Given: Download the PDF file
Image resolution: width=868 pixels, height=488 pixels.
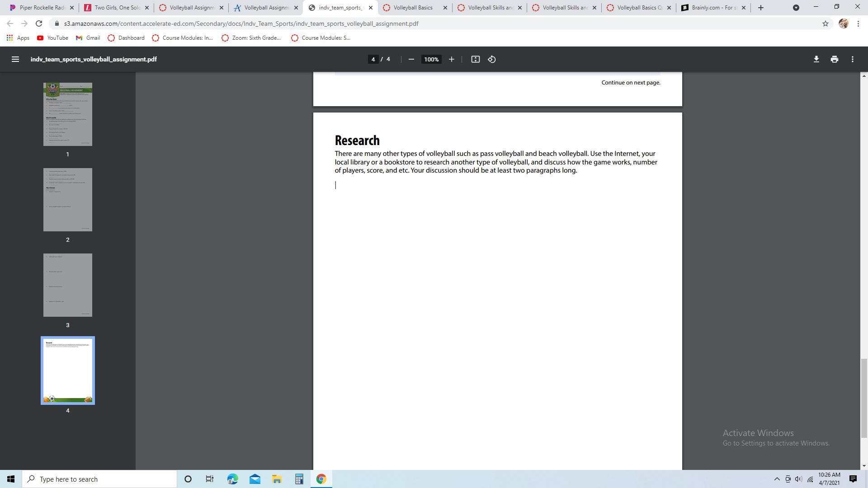Looking at the screenshot, I should pos(816,59).
